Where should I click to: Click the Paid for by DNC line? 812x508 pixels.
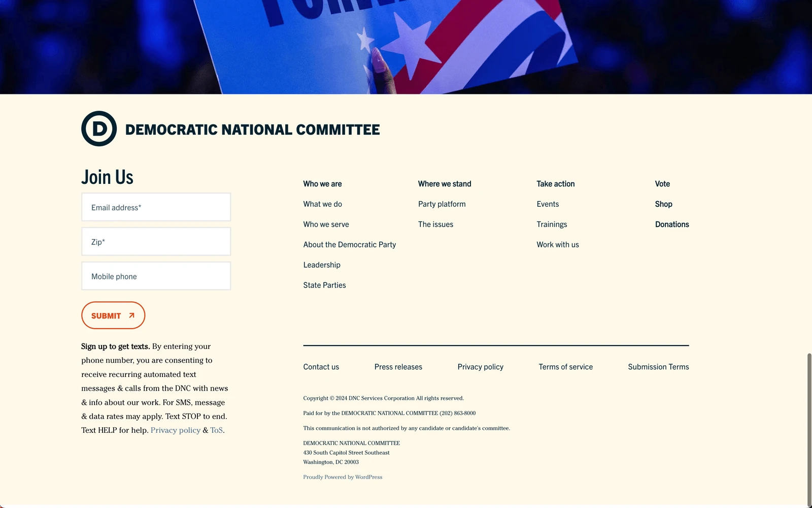click(389, 413)
